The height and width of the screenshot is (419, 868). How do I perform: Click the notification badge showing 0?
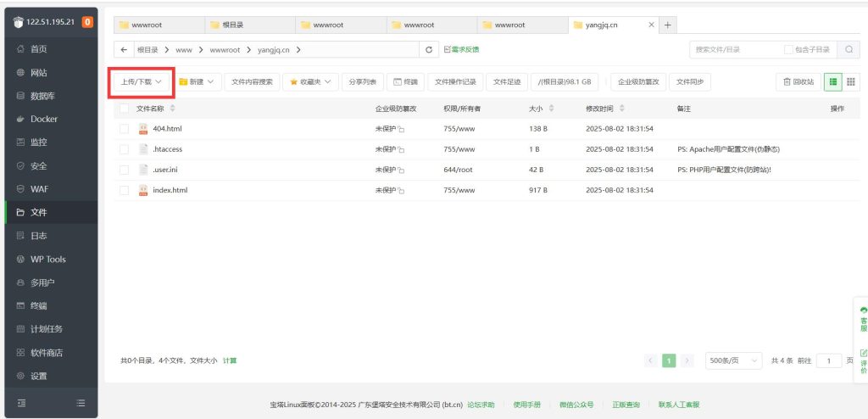click(87, 22)
